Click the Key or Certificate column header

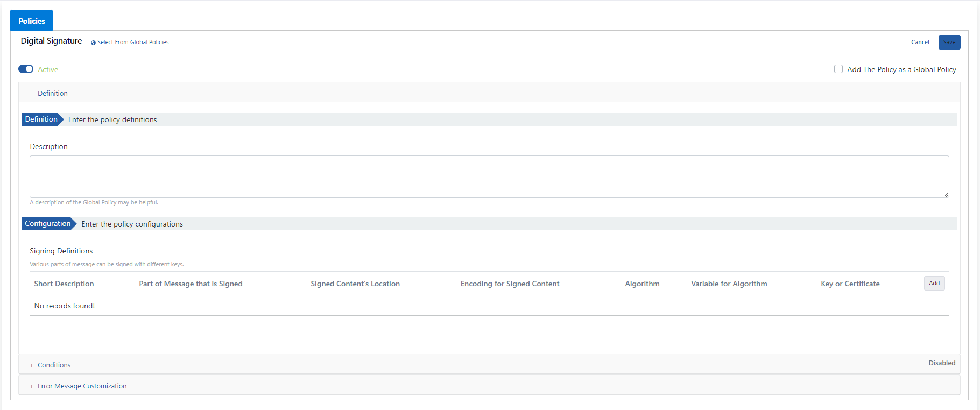850,284
